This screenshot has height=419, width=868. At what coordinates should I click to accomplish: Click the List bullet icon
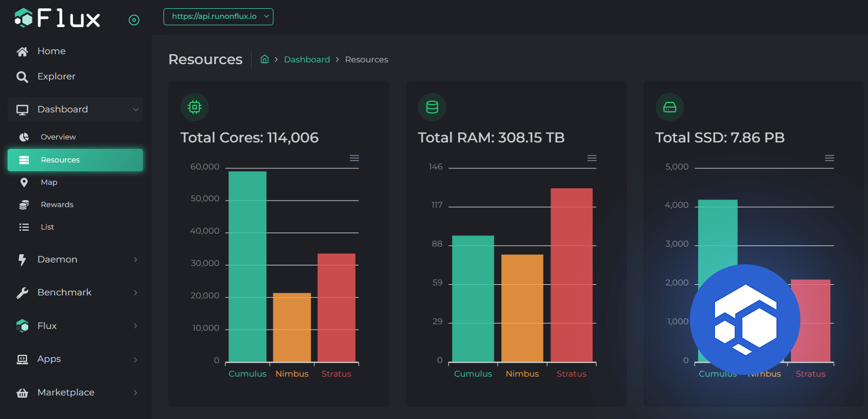24,227
